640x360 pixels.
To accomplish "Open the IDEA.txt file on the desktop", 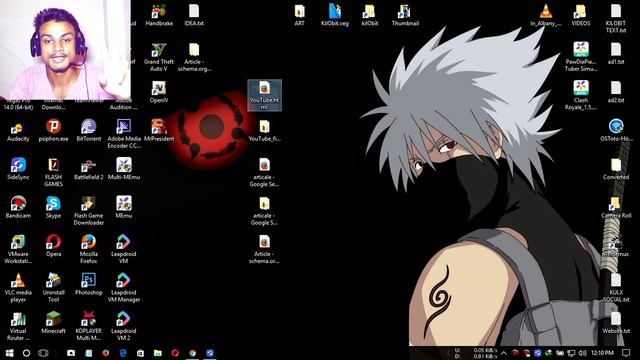I will (x=194, y=15).
